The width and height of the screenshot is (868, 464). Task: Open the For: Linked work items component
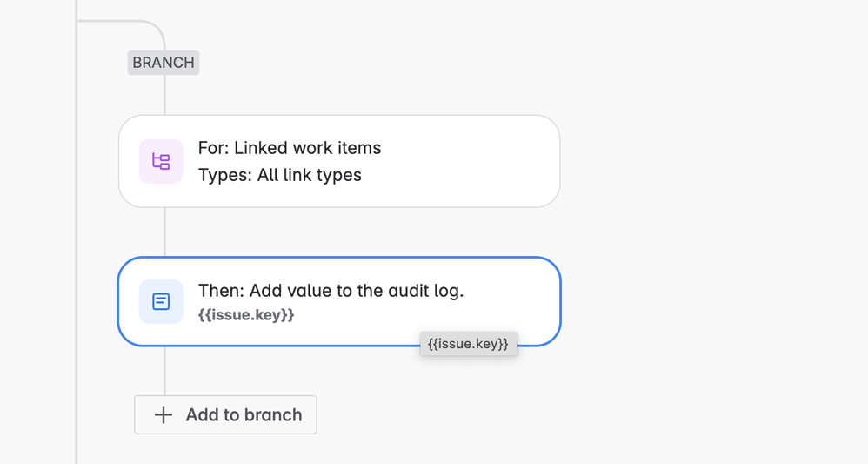point(339,161)
